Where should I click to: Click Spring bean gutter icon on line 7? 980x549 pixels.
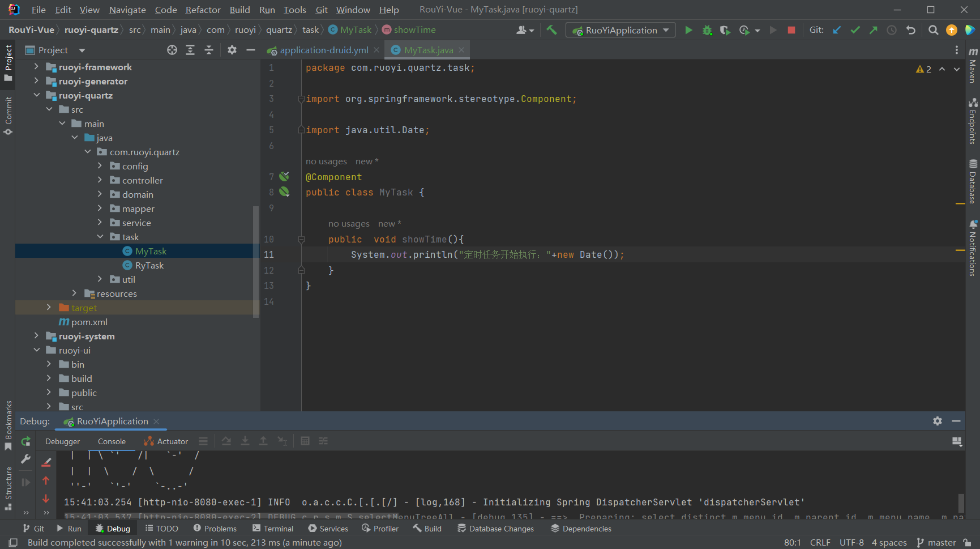284,177
